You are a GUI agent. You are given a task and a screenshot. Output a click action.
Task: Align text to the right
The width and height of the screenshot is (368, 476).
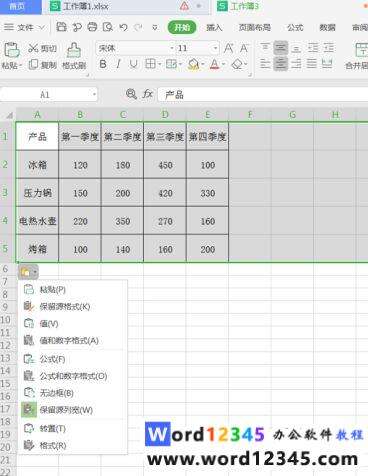[x=296, y=64]
